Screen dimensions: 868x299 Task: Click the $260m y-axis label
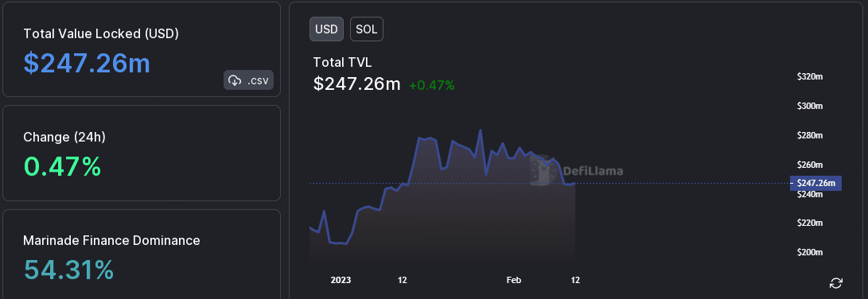pos(810,165)
